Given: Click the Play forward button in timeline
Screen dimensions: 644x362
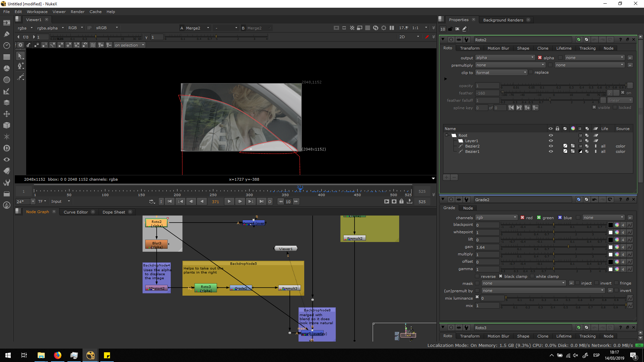Looking at the screenshot, I should point(229,201).
